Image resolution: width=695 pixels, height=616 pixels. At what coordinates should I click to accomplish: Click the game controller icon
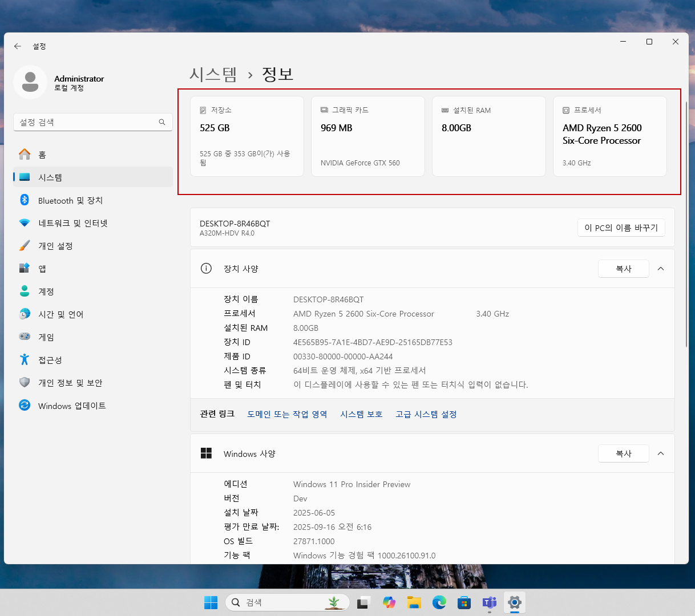click(x=25, y=337)
